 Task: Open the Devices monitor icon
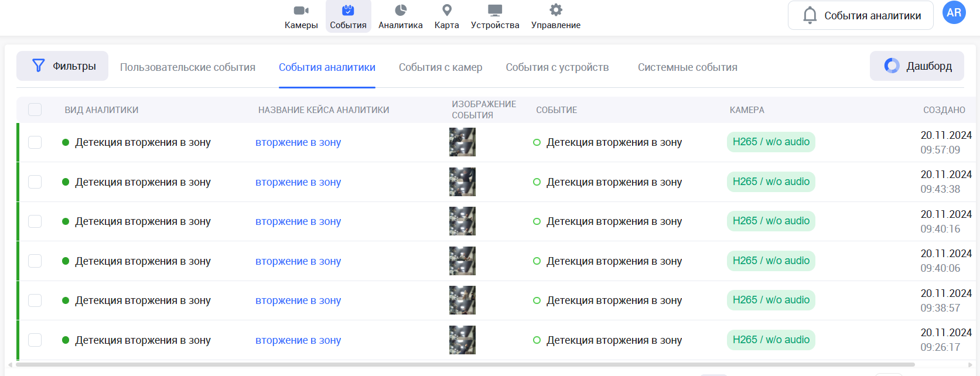click(x=495, y=11)
